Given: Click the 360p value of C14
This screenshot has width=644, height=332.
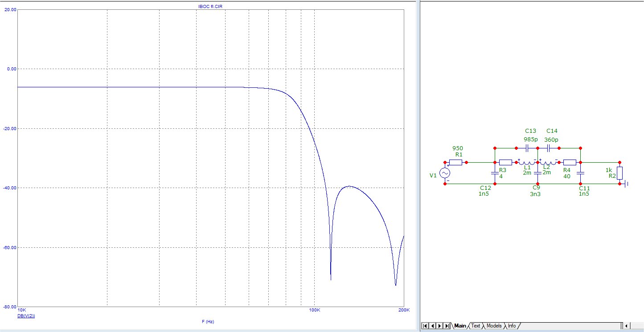Looking at the screenshot, I should [551, 139].
